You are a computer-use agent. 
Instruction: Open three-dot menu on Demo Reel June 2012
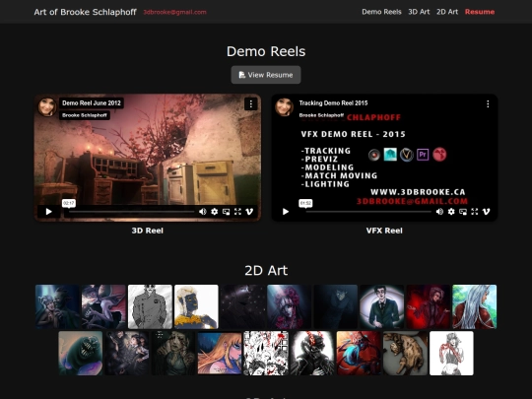pos(251,104)
